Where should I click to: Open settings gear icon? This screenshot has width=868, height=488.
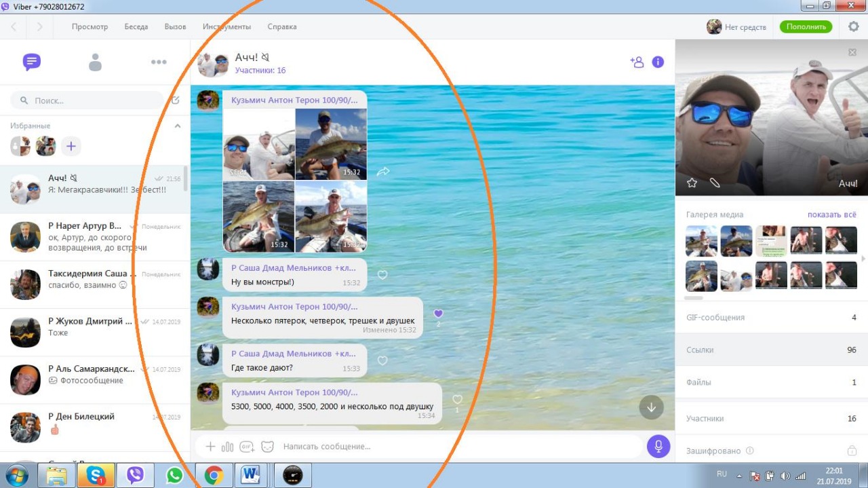click(854, 26)
